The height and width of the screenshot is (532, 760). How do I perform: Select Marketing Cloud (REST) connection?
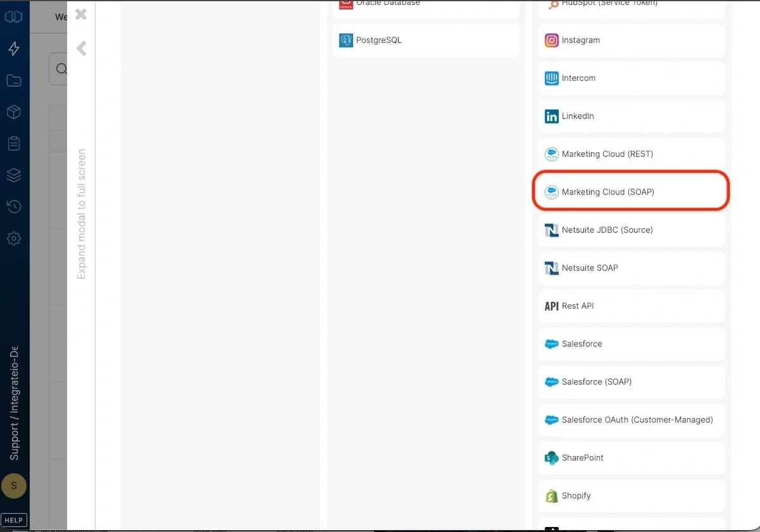pos(632,154)
